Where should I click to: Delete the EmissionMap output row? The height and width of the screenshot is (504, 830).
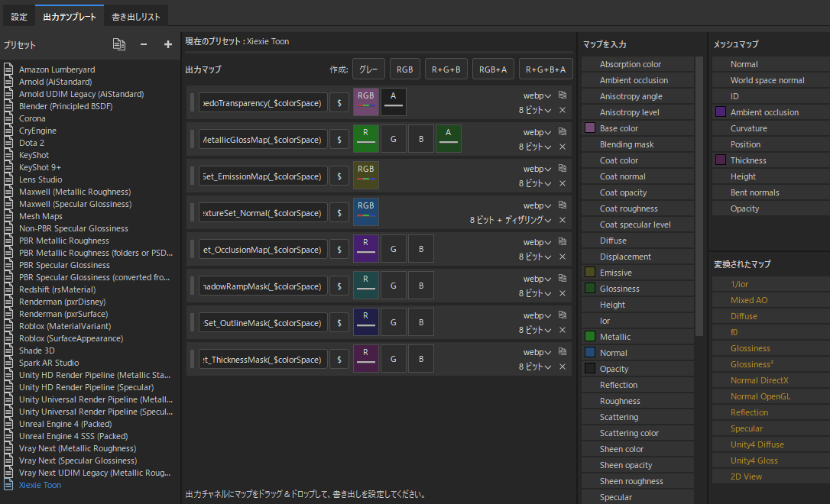(563, 183)
